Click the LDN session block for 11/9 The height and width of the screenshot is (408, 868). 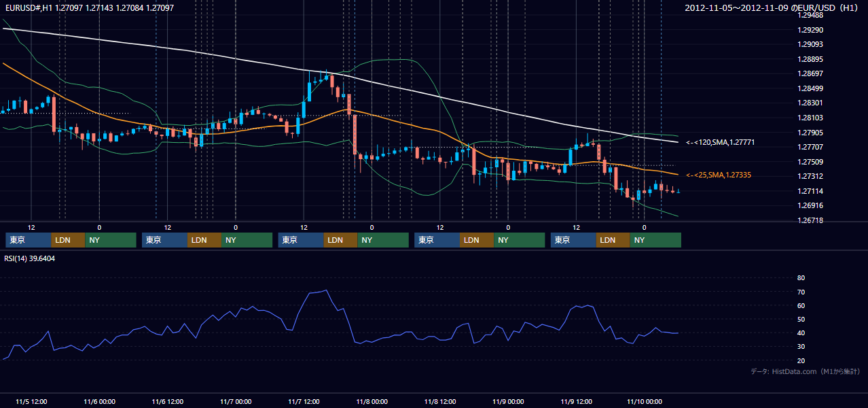613,240
